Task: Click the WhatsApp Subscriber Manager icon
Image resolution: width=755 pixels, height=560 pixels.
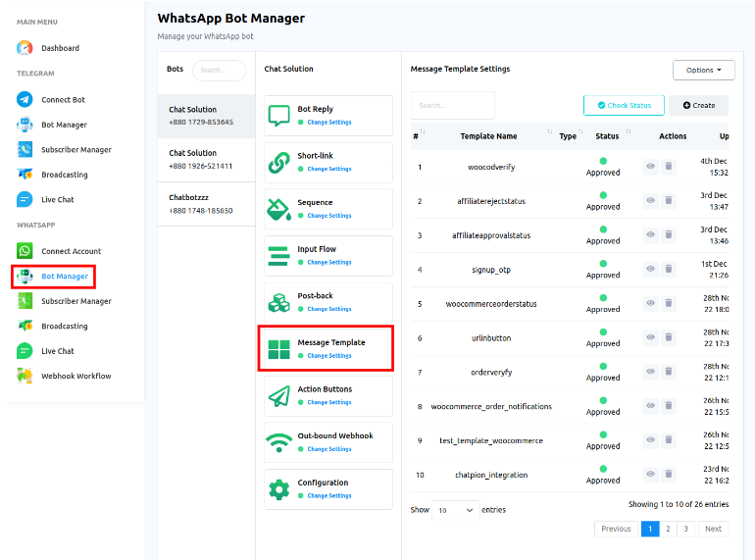Action: pyautogui.click(x=25, y=301)
